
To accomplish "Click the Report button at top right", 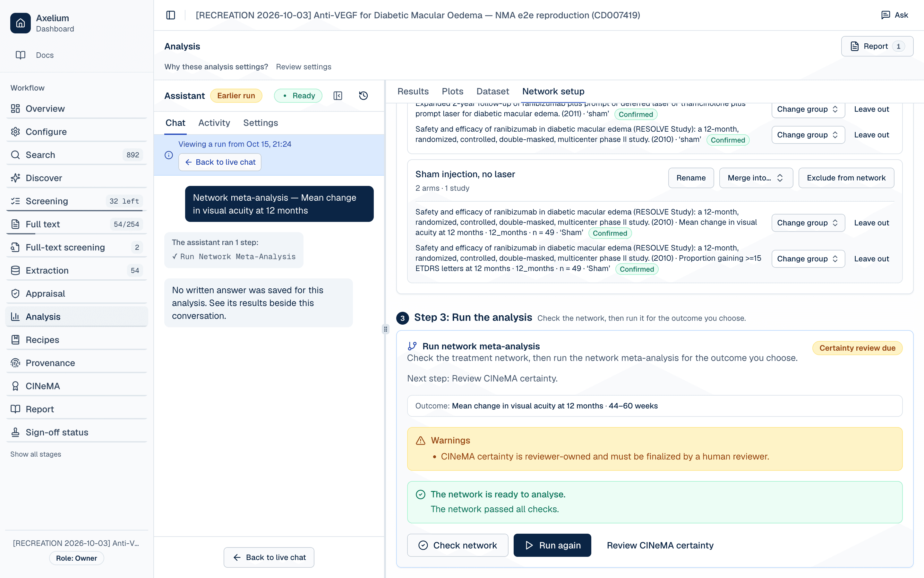I will (877, 46).
